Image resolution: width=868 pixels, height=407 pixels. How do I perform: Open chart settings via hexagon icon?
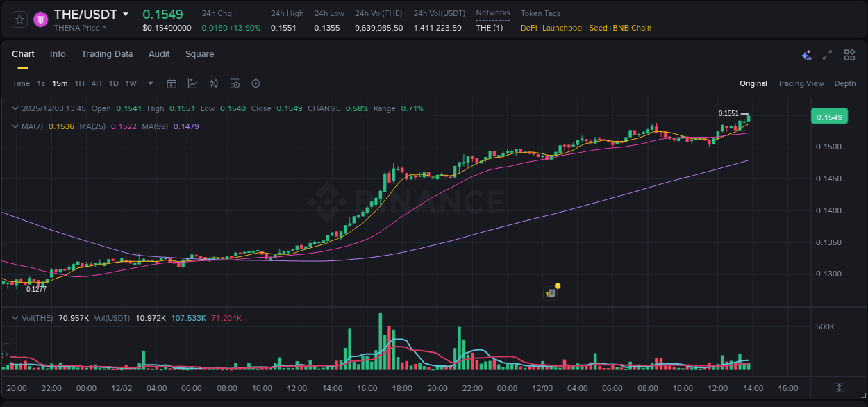256,83
